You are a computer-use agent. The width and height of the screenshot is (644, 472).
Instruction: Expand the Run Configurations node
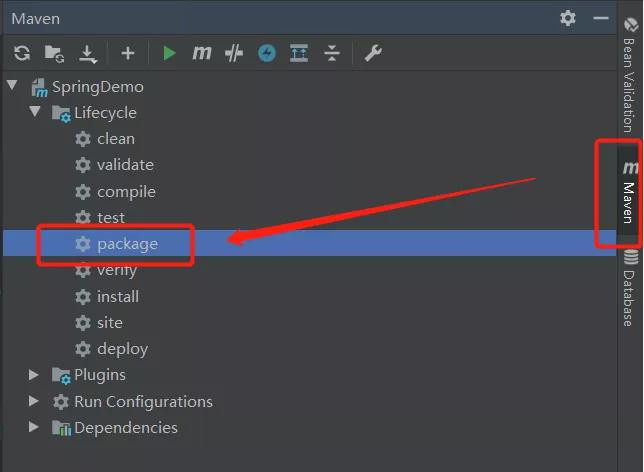coord(34,401)
